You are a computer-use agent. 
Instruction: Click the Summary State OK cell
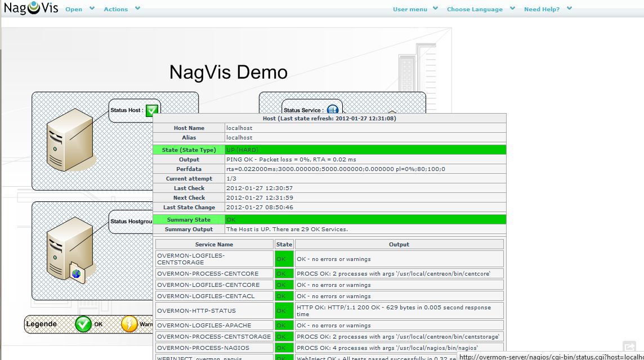point(365,219)
